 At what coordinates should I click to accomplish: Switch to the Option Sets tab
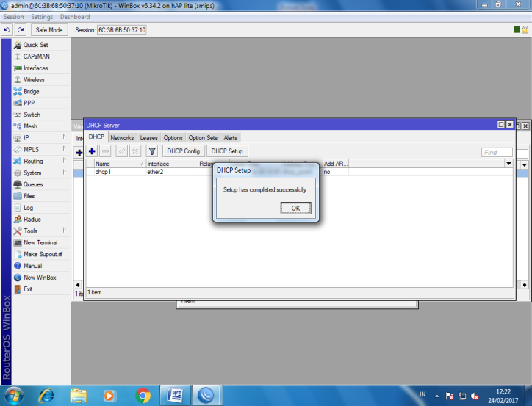click(203, 138)
